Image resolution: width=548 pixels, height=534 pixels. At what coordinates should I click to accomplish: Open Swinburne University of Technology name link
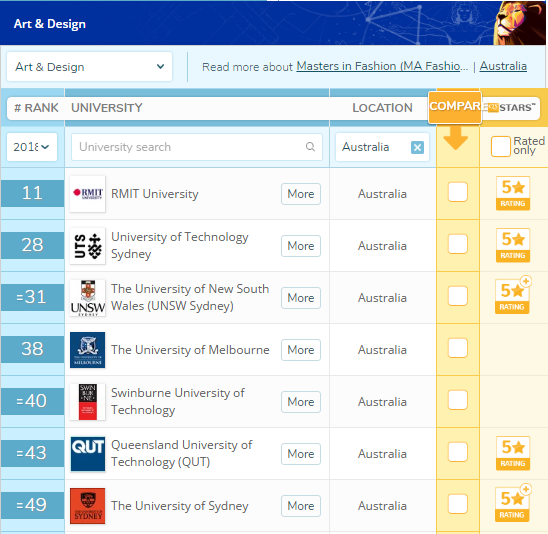click(x=178, y=401)
